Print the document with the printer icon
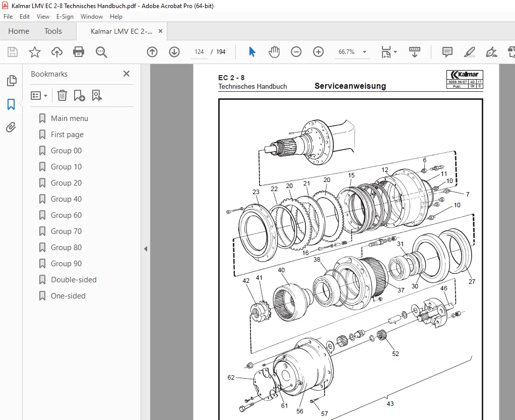This screenshot has width=515, height=420. tap(79, 52)
